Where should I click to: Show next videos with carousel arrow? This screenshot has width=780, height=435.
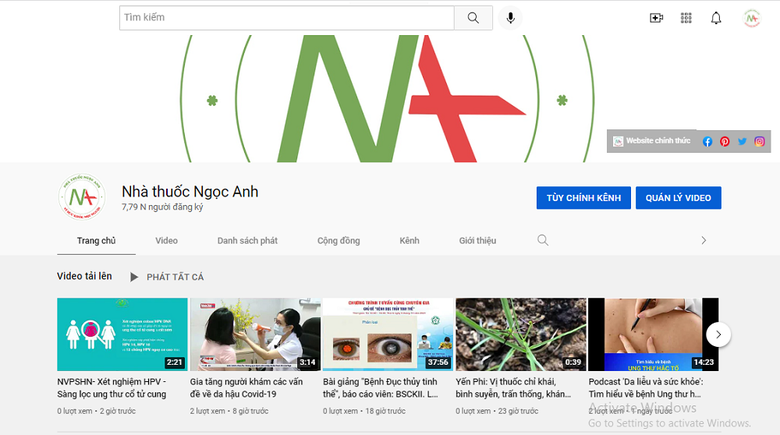click(718, 334)
